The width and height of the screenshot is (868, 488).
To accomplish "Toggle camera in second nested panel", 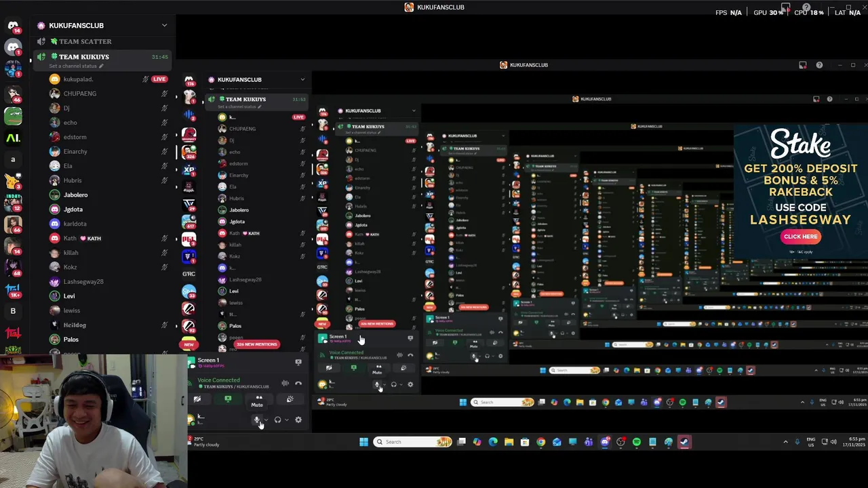I will 329,368.
